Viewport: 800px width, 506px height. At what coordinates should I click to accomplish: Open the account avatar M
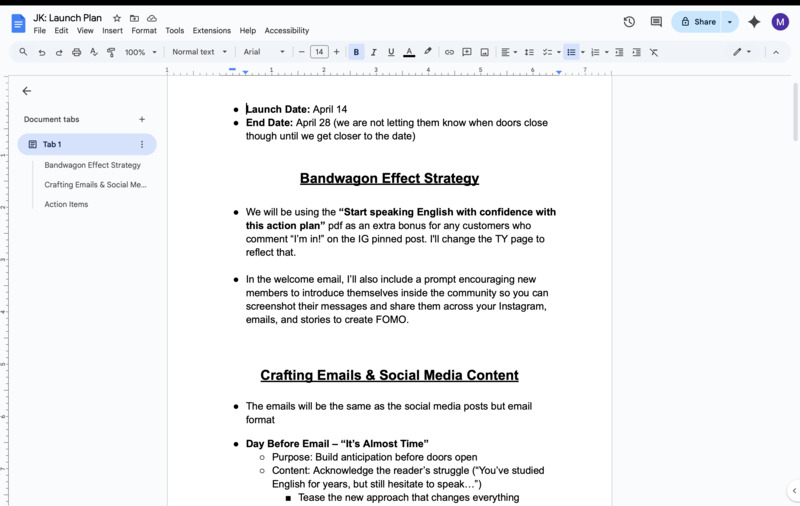(x=780, y=21)
